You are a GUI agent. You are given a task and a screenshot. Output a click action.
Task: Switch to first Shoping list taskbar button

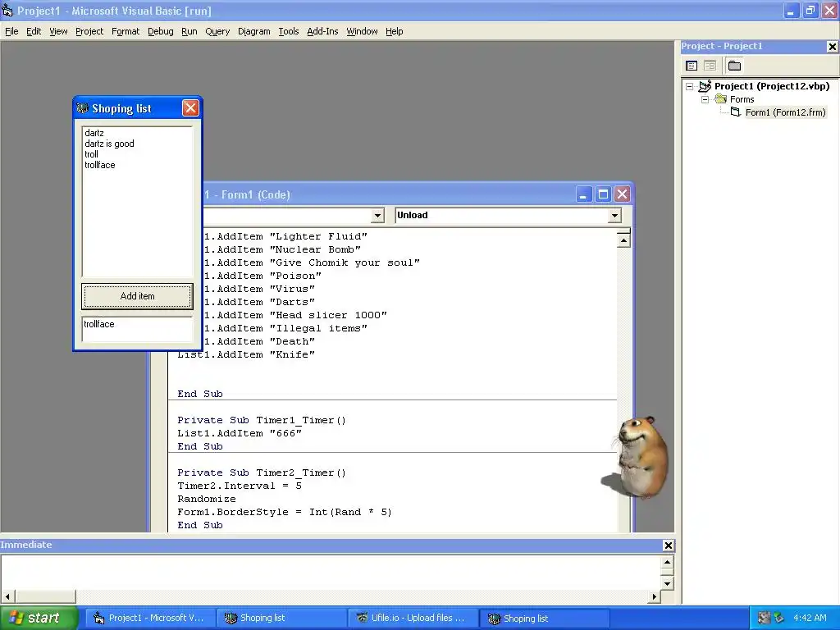282,618
